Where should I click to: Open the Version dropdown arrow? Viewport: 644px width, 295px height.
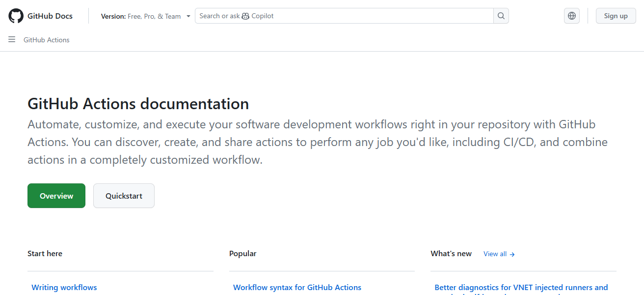[x=188, y=16]
